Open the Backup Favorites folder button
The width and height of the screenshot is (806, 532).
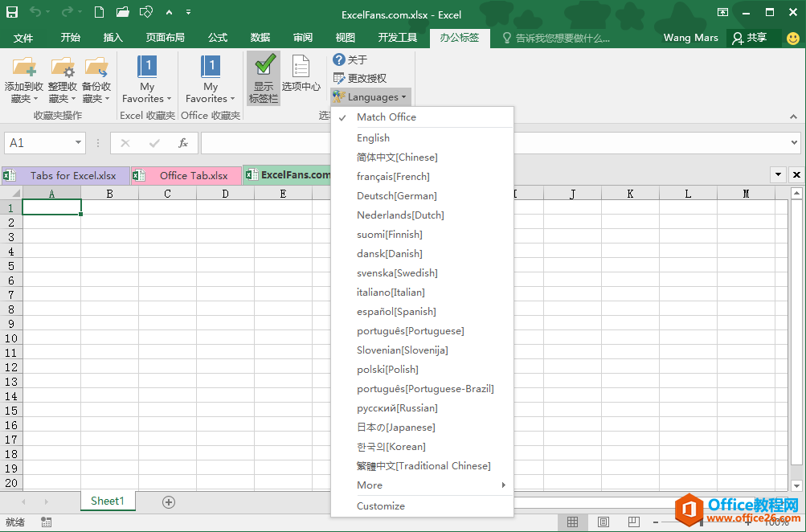point(96,80)
